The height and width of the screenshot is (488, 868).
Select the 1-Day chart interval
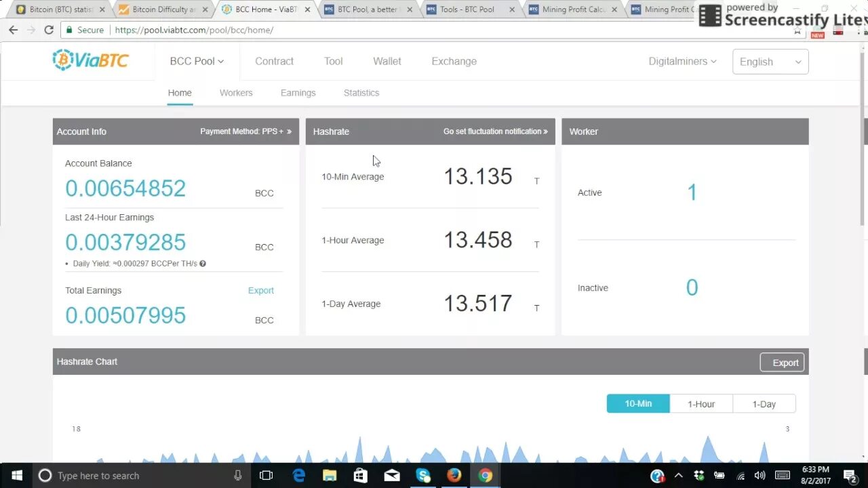(x=764, y=404)
